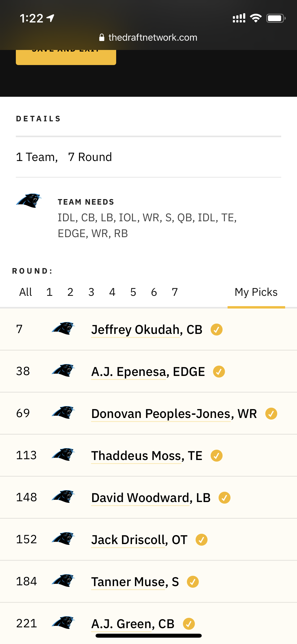
Task: Tap the lock icon in address bar
Action: pyautogui.click(x=102, y=38)
